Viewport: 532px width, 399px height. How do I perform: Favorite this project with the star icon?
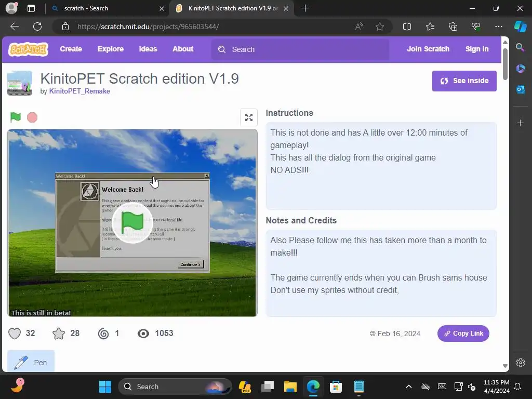[59, 334]
